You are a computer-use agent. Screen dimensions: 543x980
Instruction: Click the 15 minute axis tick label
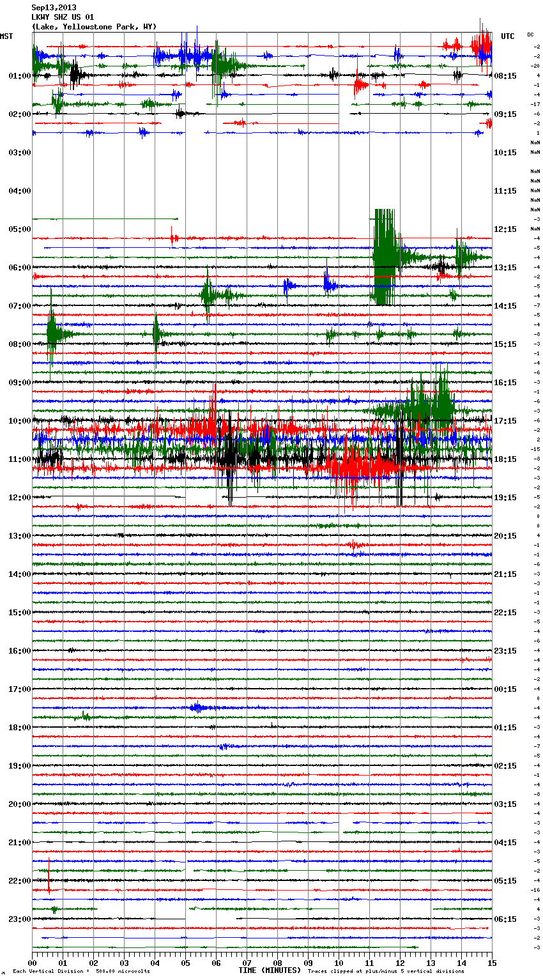click(x=492, y=963)
